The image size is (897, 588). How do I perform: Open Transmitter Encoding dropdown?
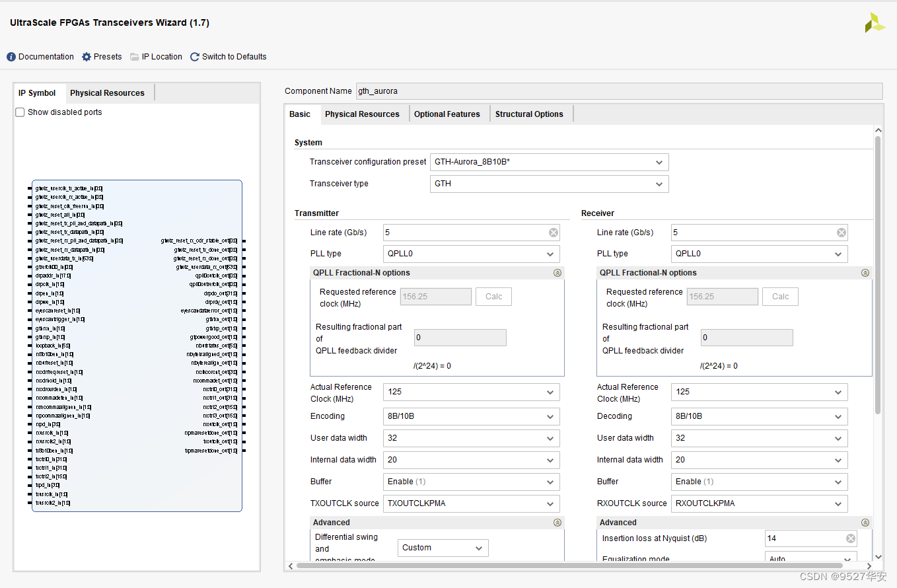[472, 416]
